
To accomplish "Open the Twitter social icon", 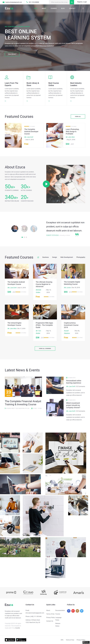I will pyautogui.click(x=82, y=611).
